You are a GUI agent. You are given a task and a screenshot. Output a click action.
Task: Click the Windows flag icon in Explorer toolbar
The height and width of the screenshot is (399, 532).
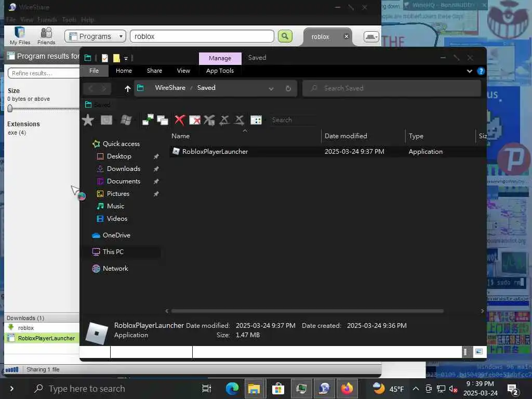coord(126,120)
